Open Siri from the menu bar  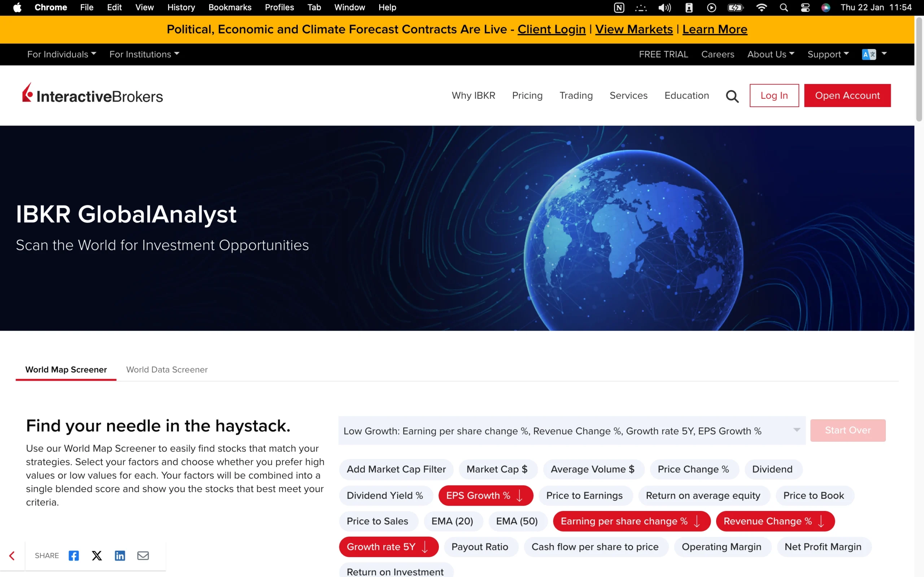coord(826,7)
